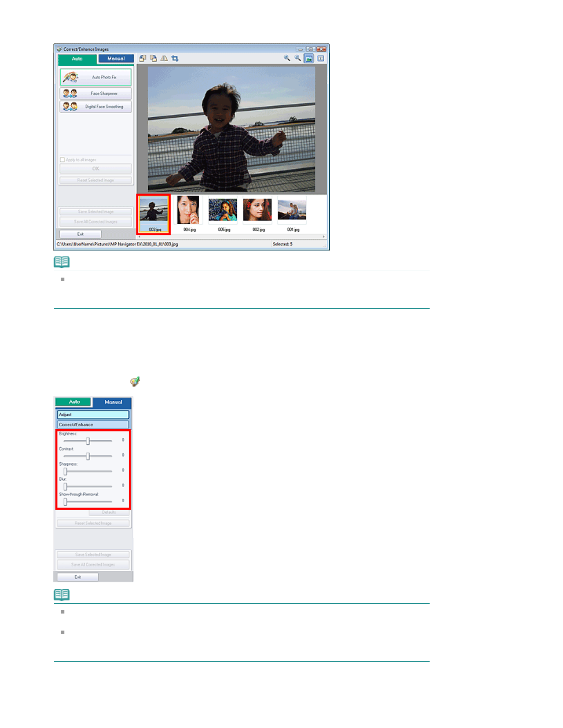The width and height of the screenshot is (563, 728).
Task: Click the Contrast slider handle
Action: (x=88, y=456)
